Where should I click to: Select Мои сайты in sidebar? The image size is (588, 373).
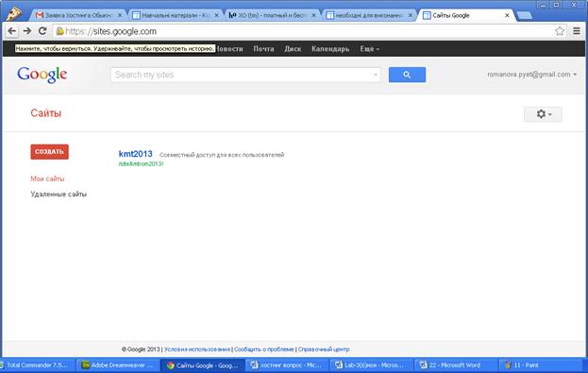coord(47,178)
